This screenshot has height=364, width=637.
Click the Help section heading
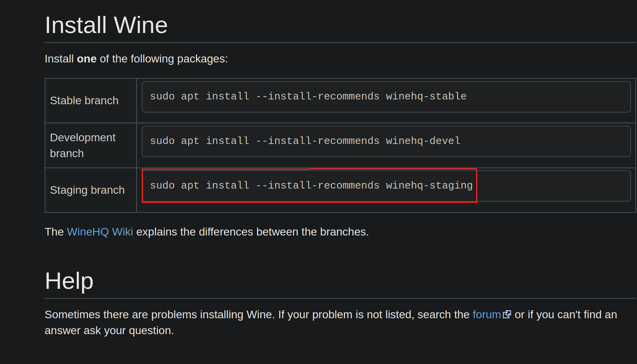click(69, 281)
